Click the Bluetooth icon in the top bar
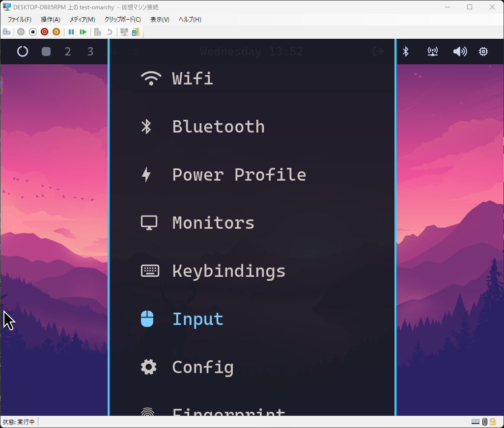The width and height of the screenshot is (504, 428). coord(406,52)
